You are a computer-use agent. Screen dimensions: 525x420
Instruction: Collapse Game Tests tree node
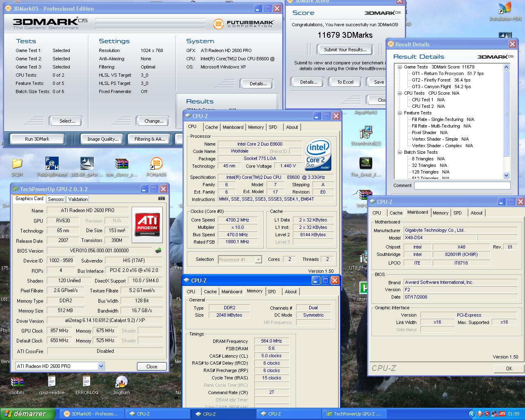pyautogui.click(x=399, y=67)
